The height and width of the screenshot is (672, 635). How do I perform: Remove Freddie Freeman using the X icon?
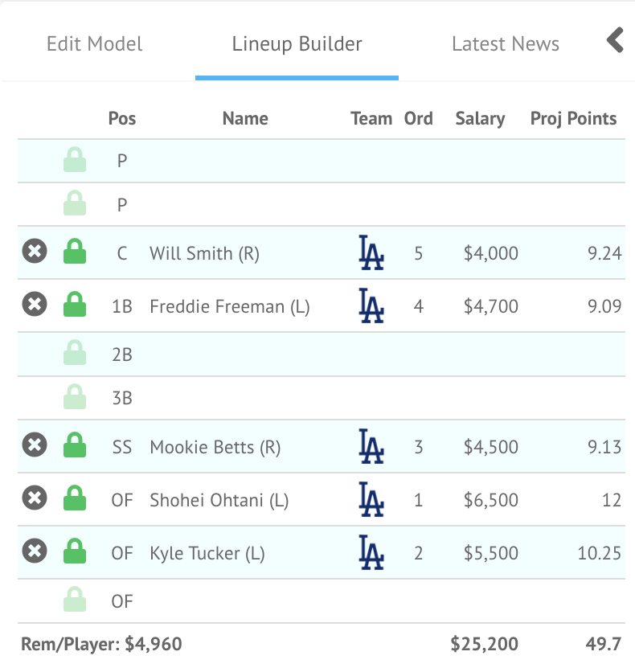pyautogui.click(x=34, y=305)
